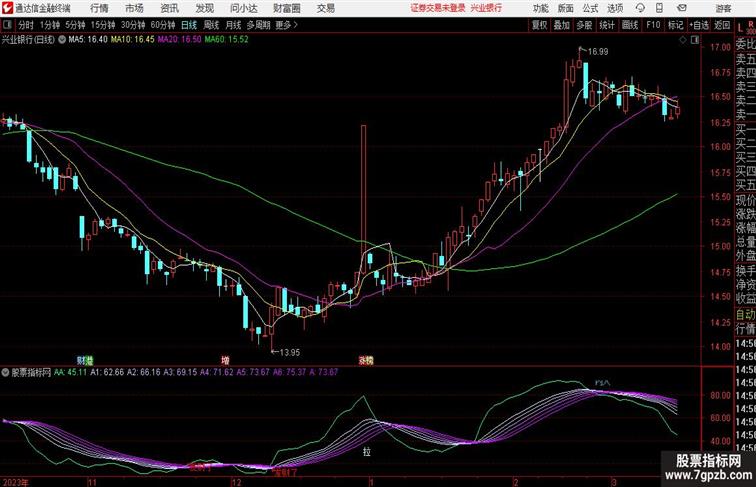Select the 多周期 multi-period tab
This screenshot has width=756, height=487.
[x=258, y=25]
